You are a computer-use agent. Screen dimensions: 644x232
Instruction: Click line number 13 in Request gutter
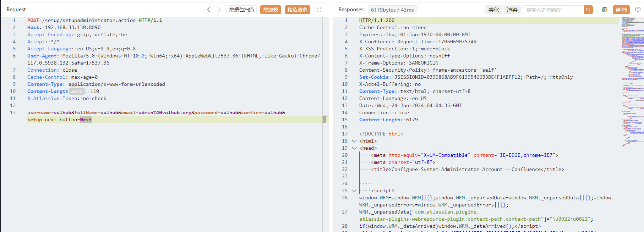click(x=13, y=112)
